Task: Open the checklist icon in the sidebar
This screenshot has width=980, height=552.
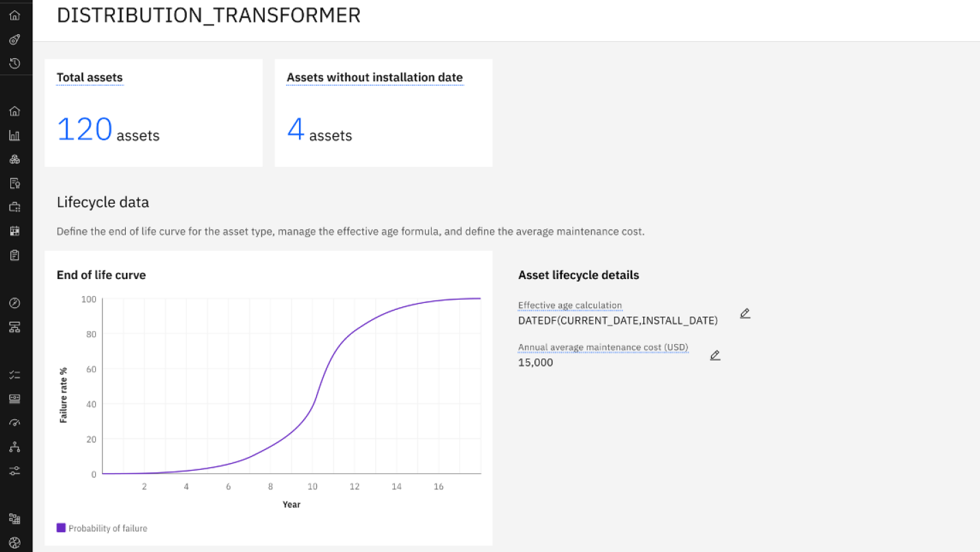Action: 14,375
